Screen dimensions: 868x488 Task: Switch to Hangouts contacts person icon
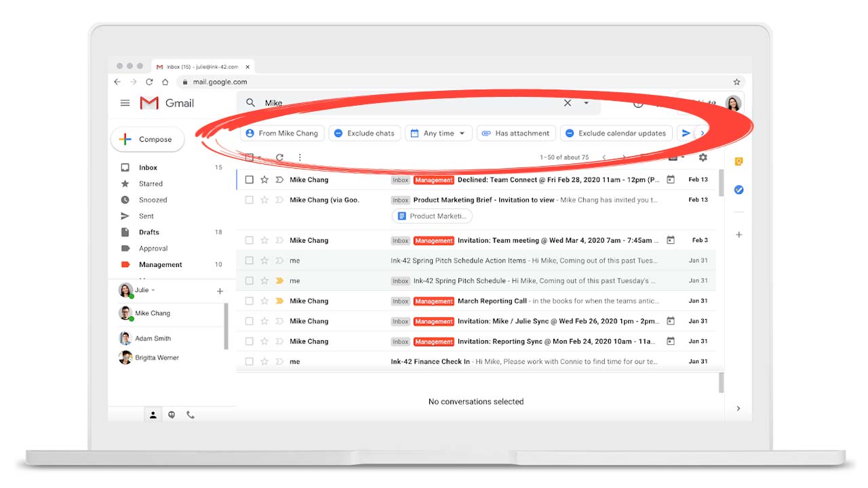[153, 415]
